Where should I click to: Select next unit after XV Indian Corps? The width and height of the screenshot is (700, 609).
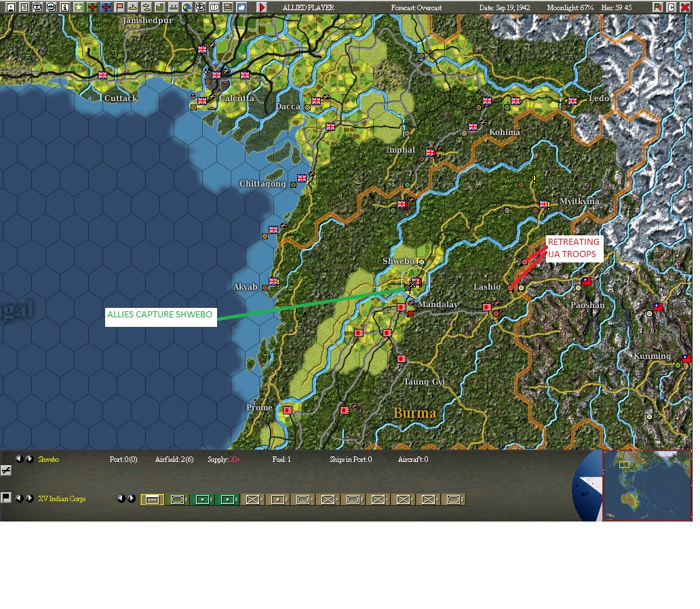coord(29,498)
